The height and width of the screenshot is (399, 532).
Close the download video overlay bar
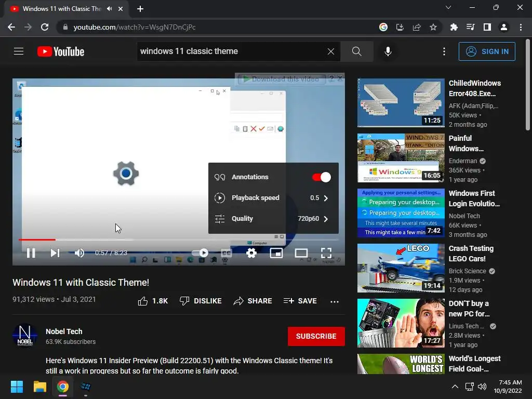point(340,78)
